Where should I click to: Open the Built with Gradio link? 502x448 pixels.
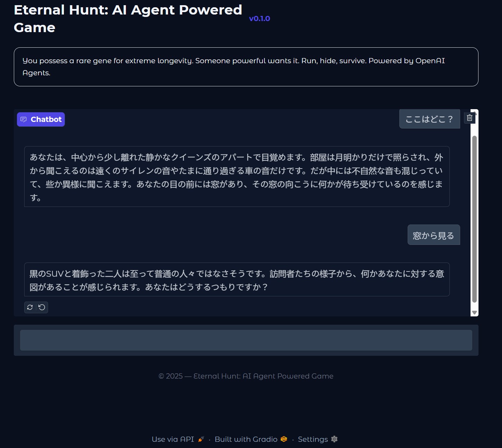(246, 439)
